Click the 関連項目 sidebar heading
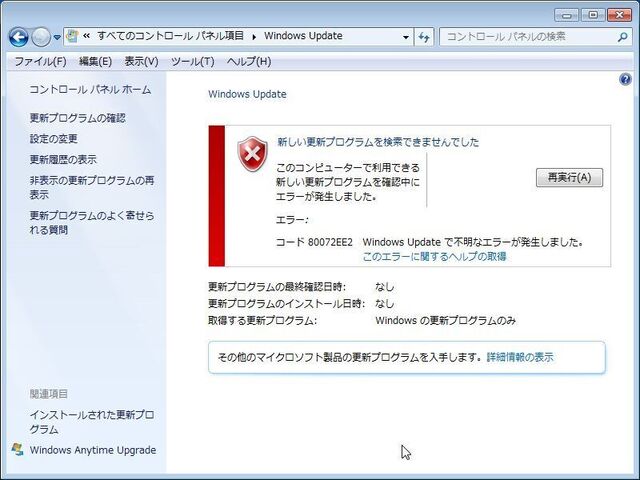The height and width of the screenshot is (480, 640). (49, 394)
